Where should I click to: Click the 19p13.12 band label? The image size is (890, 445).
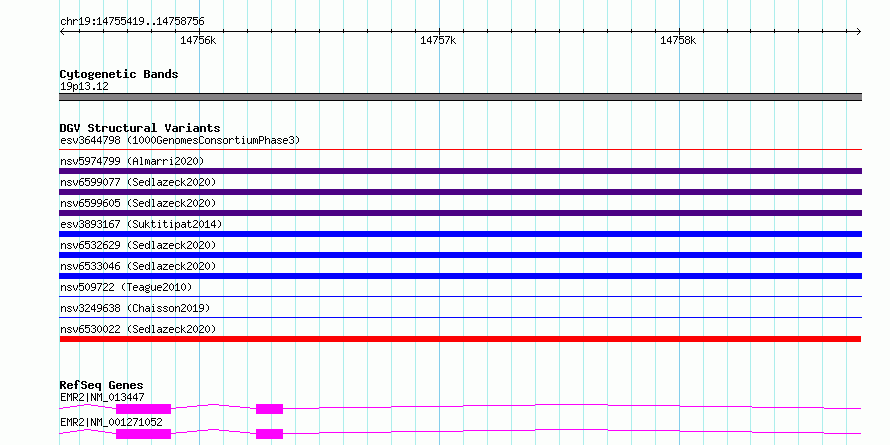[x=84, y=87]
